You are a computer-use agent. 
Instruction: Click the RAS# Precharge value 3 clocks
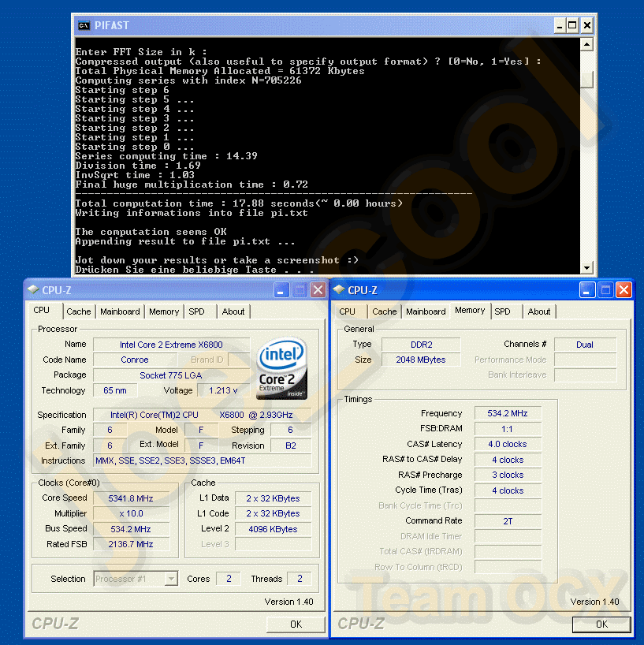[x=508, y=475]
